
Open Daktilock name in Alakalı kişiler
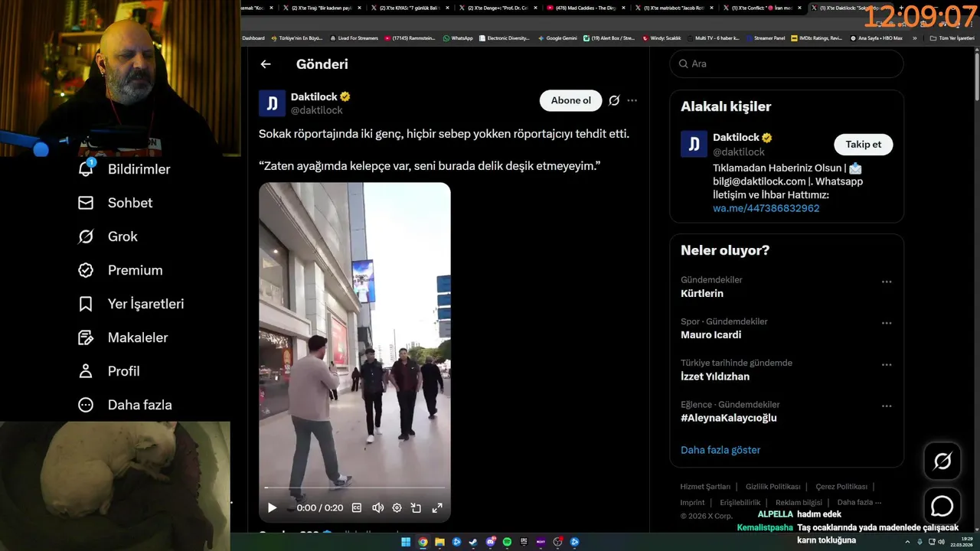736,137
